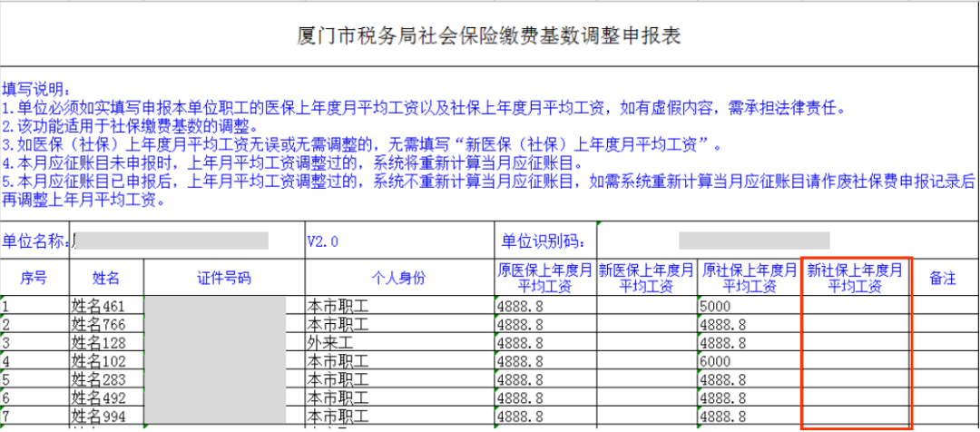Select the 序号 column header cell
The height and width of the screenshot is (432, 980).
pos(34,278)
